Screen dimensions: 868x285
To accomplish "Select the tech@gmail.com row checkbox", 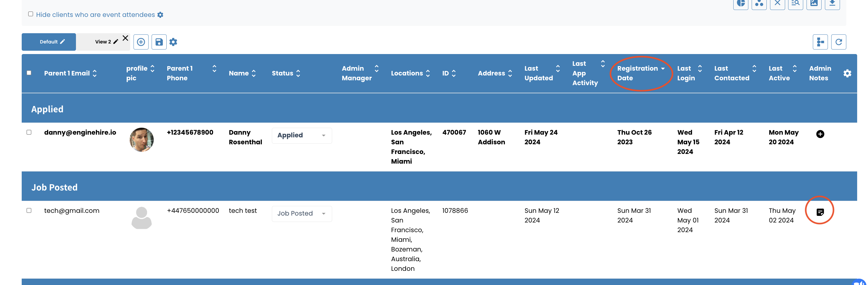I will coord(29,210).
